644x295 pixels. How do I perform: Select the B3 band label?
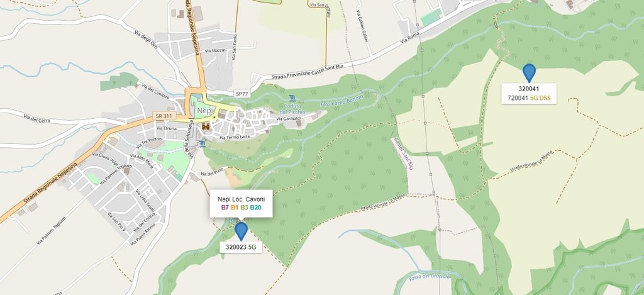[245, 208]
